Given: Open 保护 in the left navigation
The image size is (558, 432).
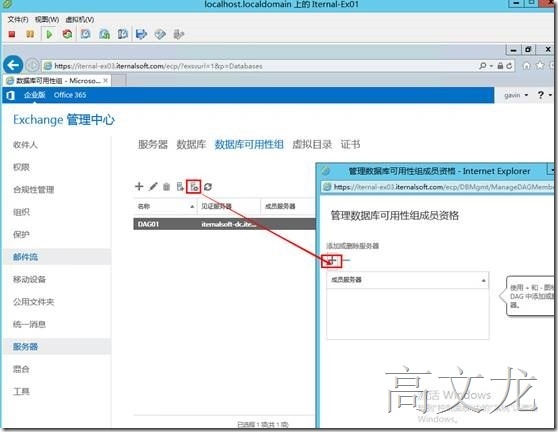Looking at the screenshot, I should pyautogui.click(x=21, y=235).
